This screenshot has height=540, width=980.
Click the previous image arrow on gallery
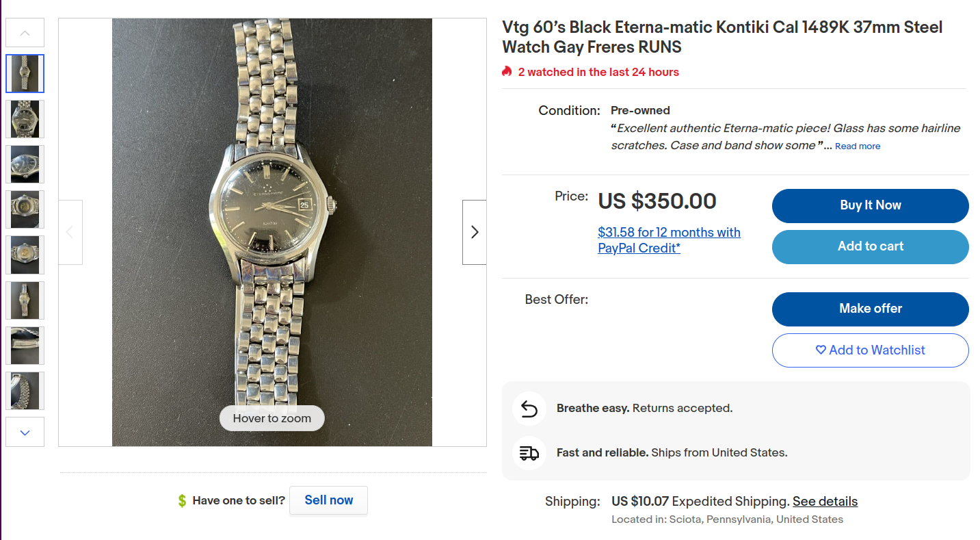pyautogui.click(x=70, y=232)
